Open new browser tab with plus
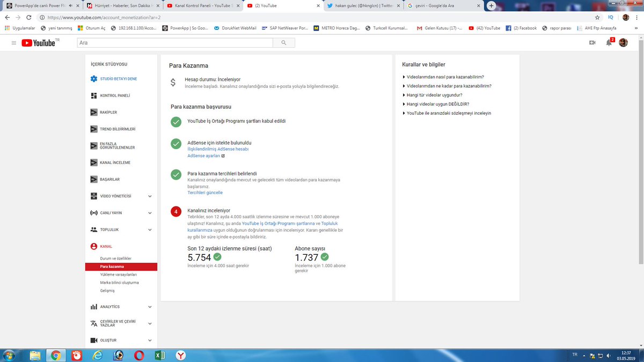 click(x=491, y=5)
